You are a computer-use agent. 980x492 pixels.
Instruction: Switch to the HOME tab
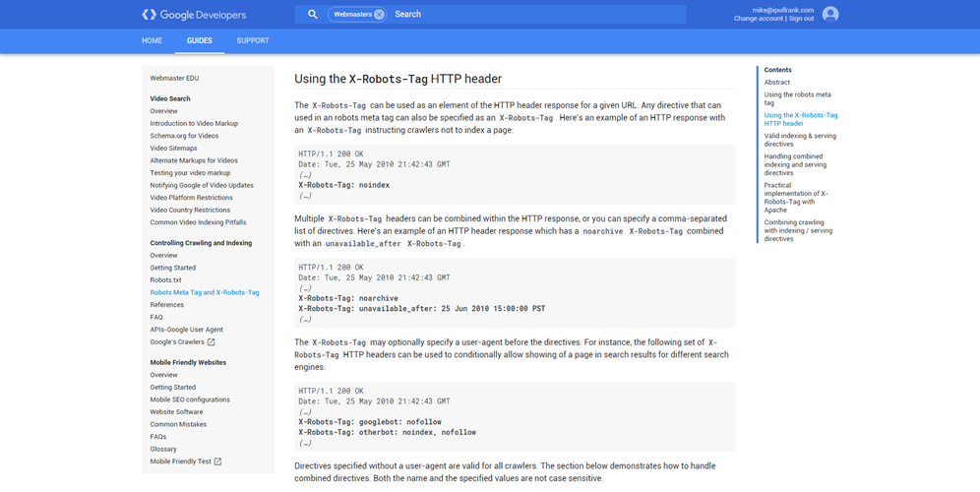[152, 41]
